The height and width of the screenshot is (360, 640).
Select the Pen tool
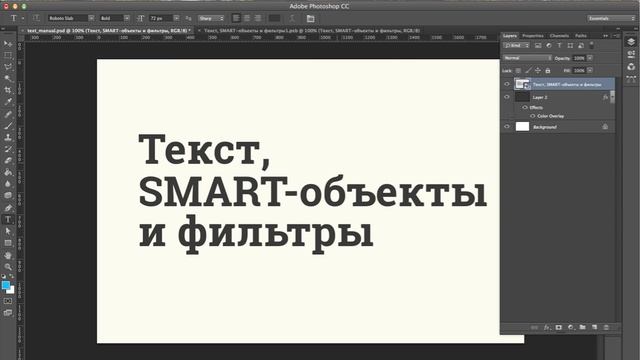(x=8, y=208)
